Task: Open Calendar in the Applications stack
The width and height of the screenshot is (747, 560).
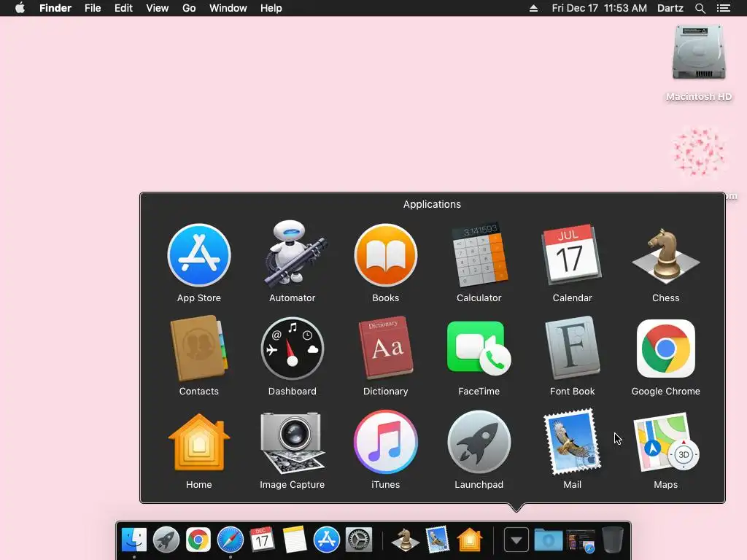Action: point(572,254)
